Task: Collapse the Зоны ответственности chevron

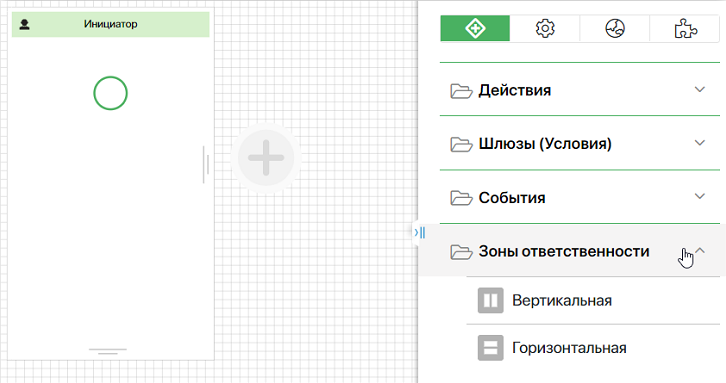Action: (x=700, y=251)
